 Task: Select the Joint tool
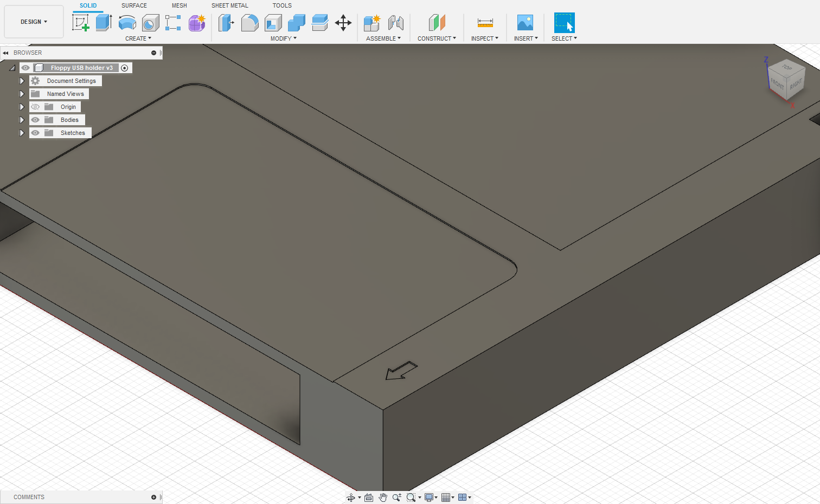[396, 23]
